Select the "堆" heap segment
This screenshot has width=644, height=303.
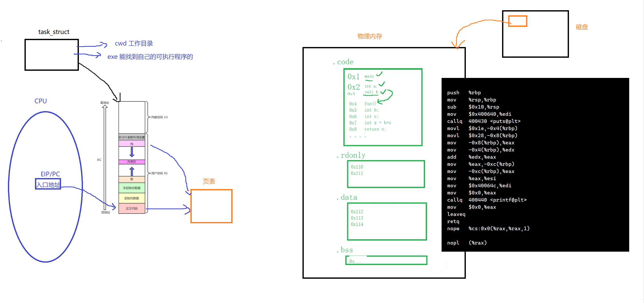132,179
